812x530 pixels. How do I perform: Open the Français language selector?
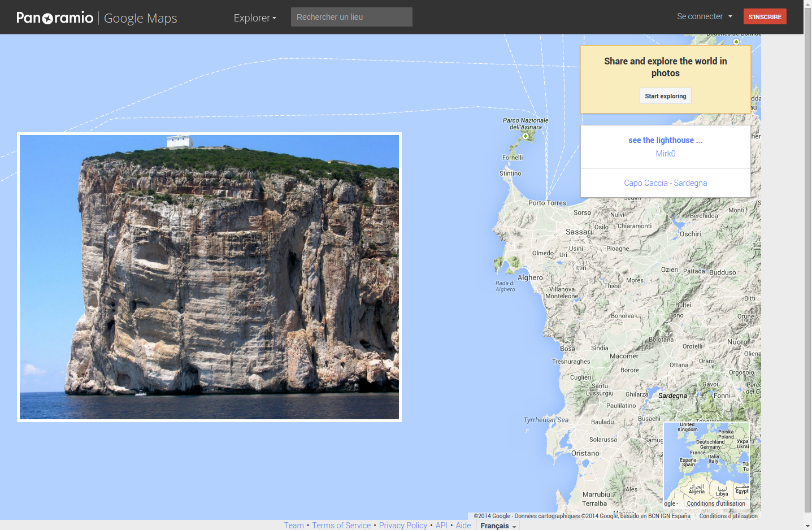[498, 525]
